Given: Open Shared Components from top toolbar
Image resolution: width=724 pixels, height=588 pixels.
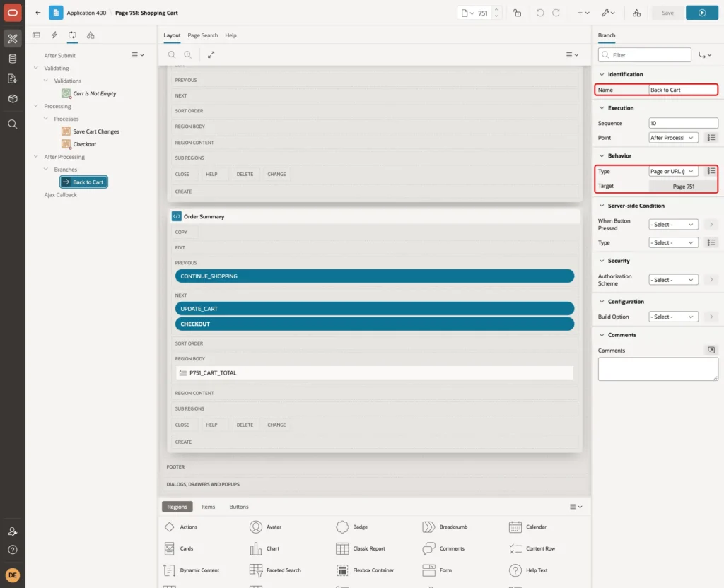Looking at the screenshot, I should [637, 13].
